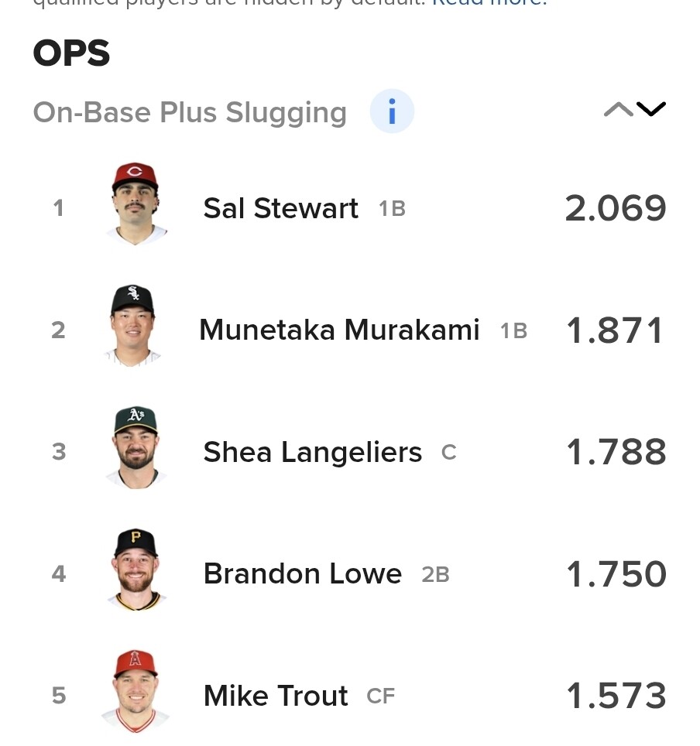700x746 pixels.
Task: Click the down chevron arrow
Action: coord(651,109)
